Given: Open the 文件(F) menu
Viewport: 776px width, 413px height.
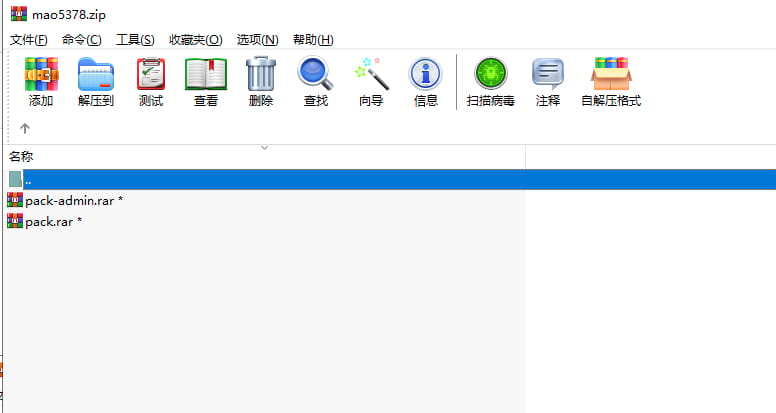Looking at the screenshot, I should pos(29,40).
